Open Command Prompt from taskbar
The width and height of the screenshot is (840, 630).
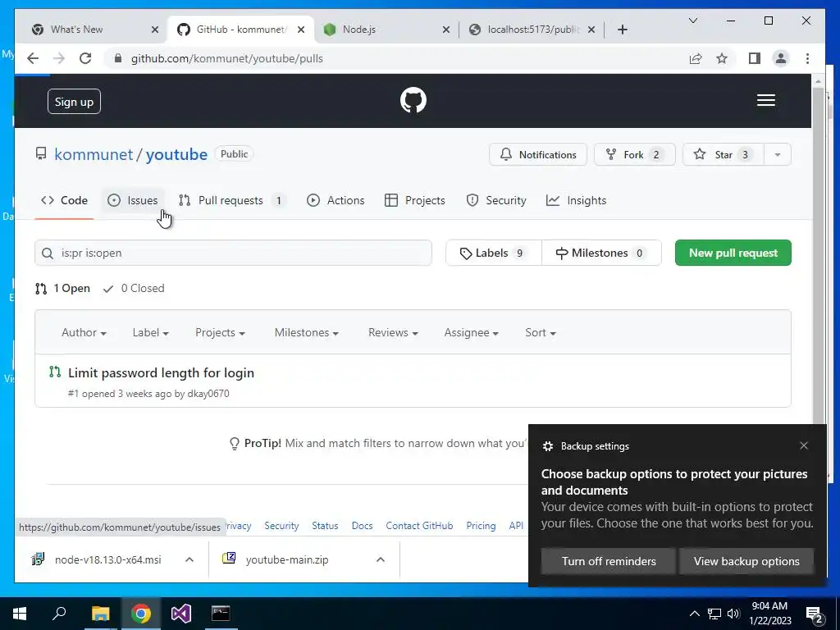point(221,614)
